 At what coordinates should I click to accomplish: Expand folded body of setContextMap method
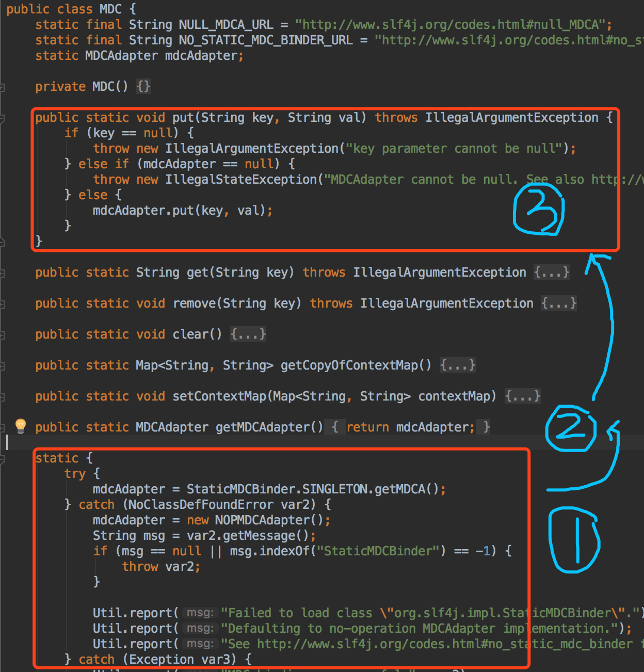click(x=523, y=396)
